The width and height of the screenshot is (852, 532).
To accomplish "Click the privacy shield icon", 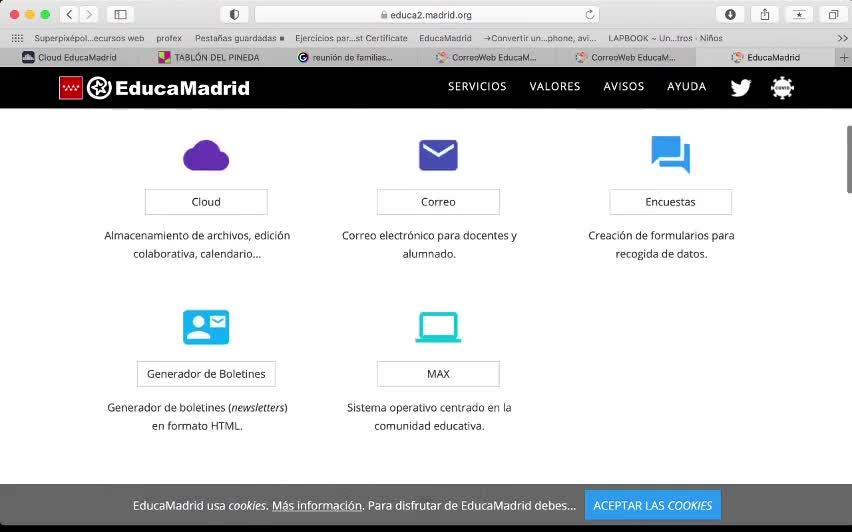I will [234, 15].
